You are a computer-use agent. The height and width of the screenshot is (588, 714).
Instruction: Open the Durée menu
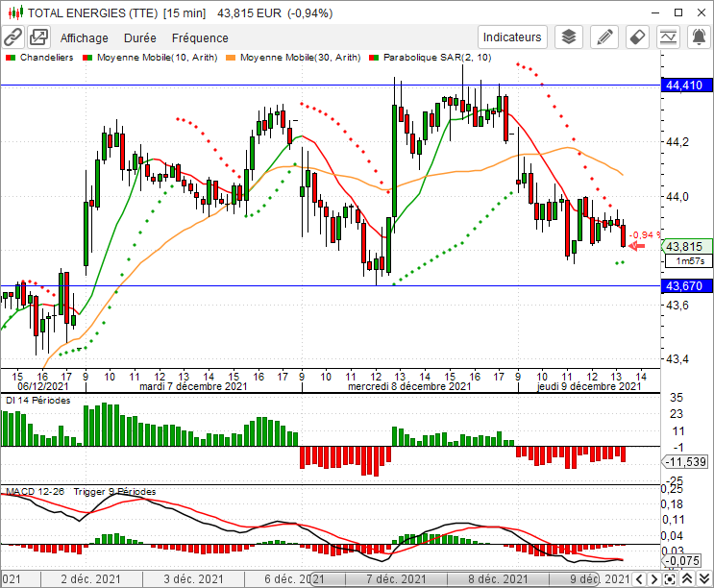pos(139,38)
